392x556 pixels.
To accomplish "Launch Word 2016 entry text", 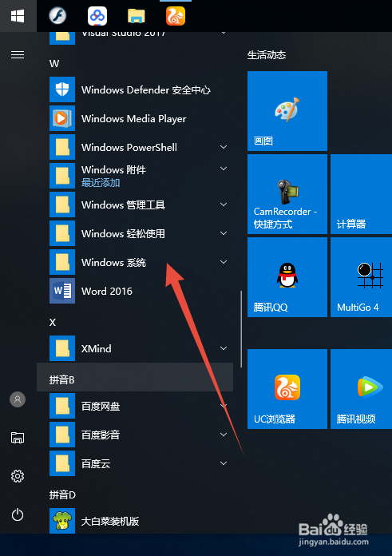I will pyautogui.click(x=107, y=291).
